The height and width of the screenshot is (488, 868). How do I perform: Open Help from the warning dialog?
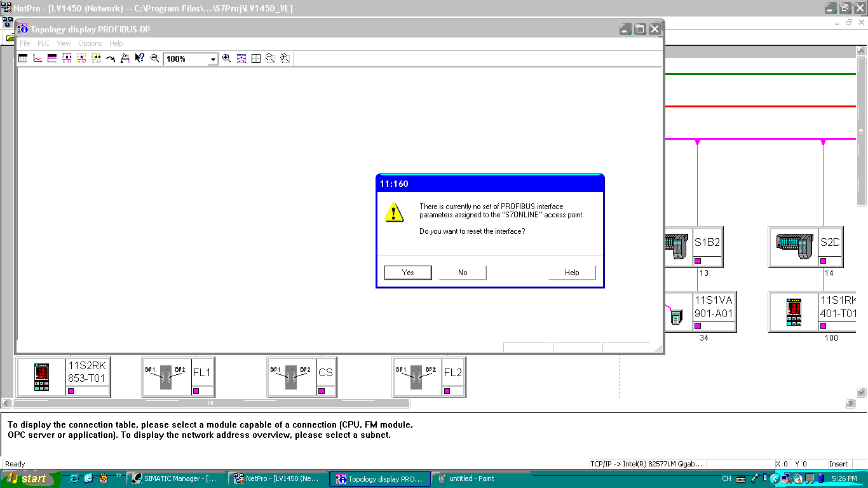[572, 273]
